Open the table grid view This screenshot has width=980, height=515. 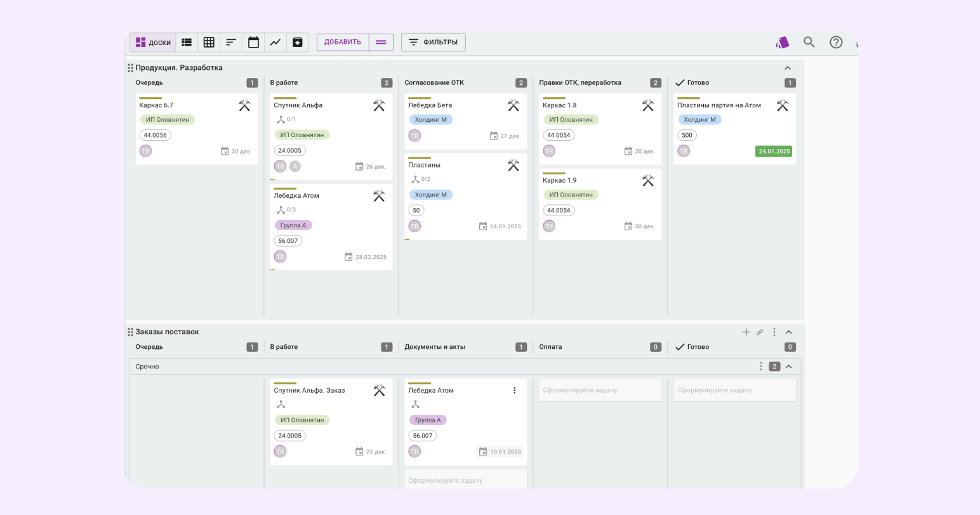tap(209, 42)
